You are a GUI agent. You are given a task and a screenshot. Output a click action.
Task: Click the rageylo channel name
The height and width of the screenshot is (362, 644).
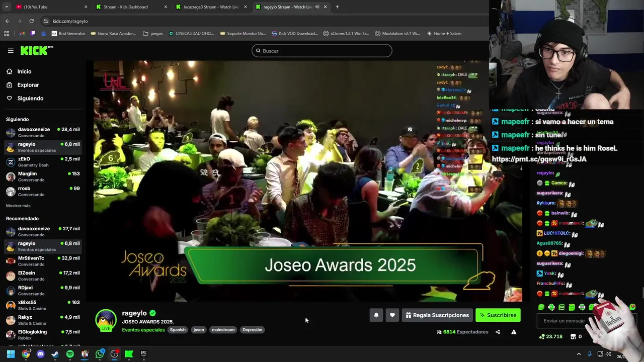(134, 313)
